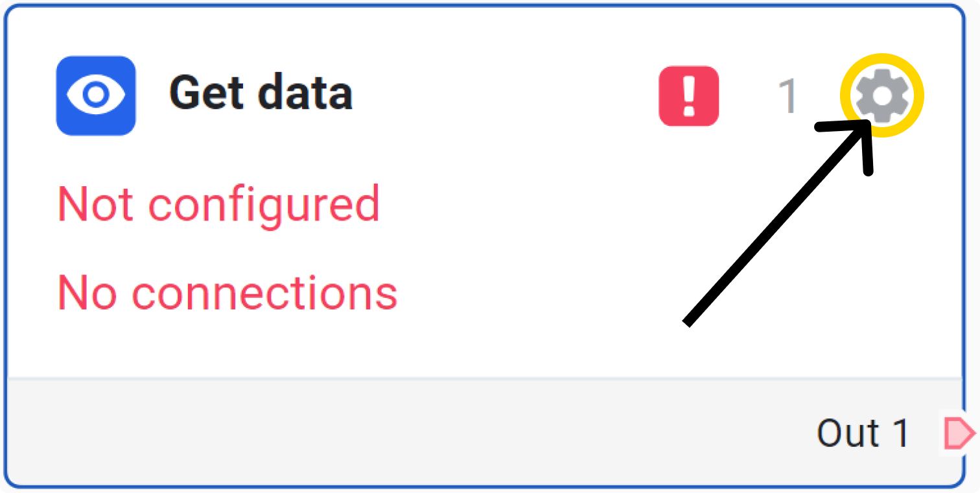
Task: Click the gear circled in yellow
Action: (881, 96)
